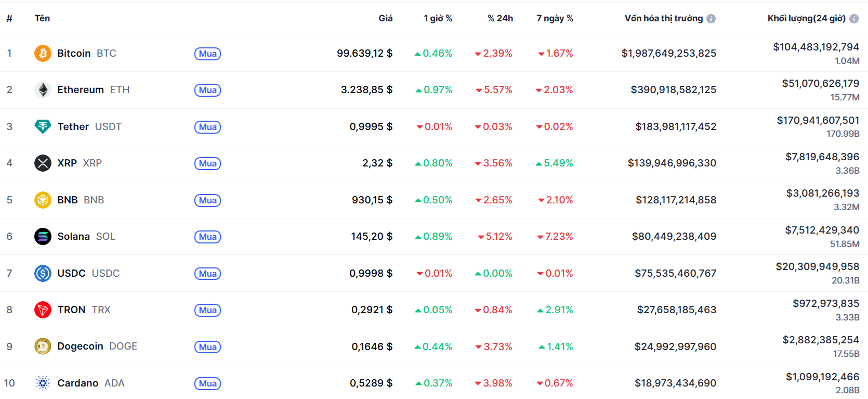Click the XRP logo icon
The width and height of the screenshot is (868, 399).
tap(43, 163)
